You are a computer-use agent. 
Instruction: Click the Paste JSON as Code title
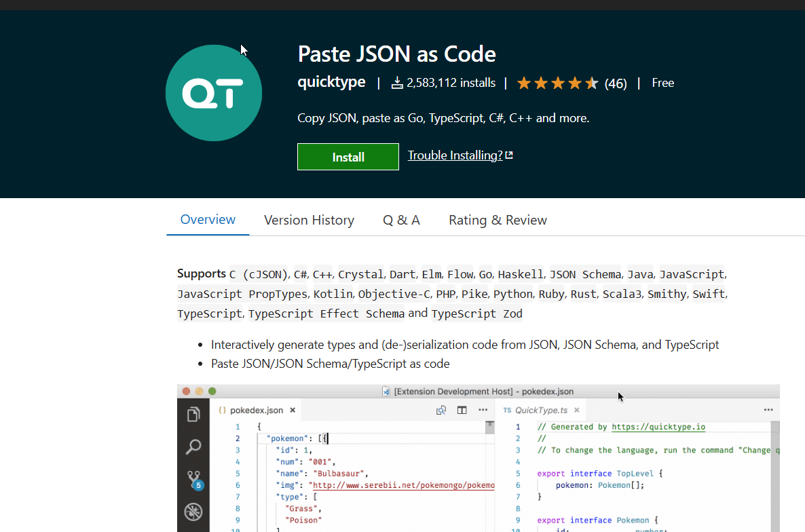pyautogui.click(x=396, y=54)
